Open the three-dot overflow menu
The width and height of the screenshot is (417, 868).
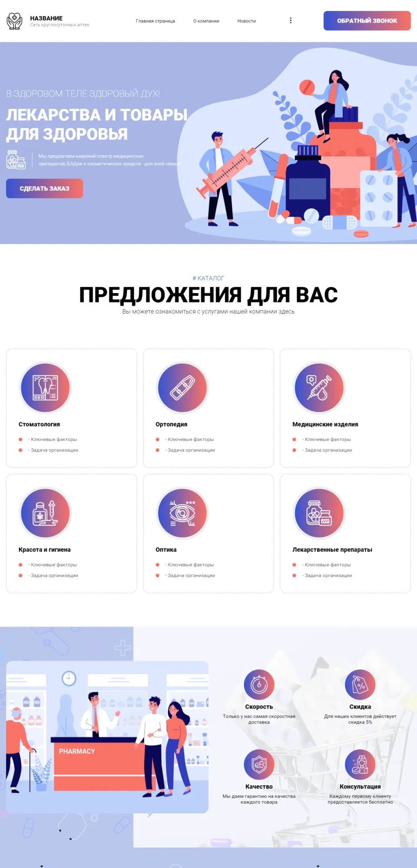click(291, 20)
